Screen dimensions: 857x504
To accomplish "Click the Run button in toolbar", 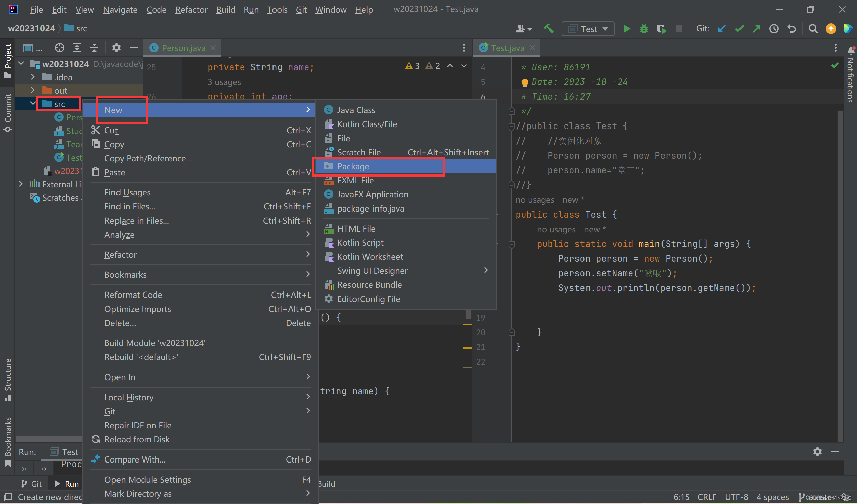I will coord(626,28).
